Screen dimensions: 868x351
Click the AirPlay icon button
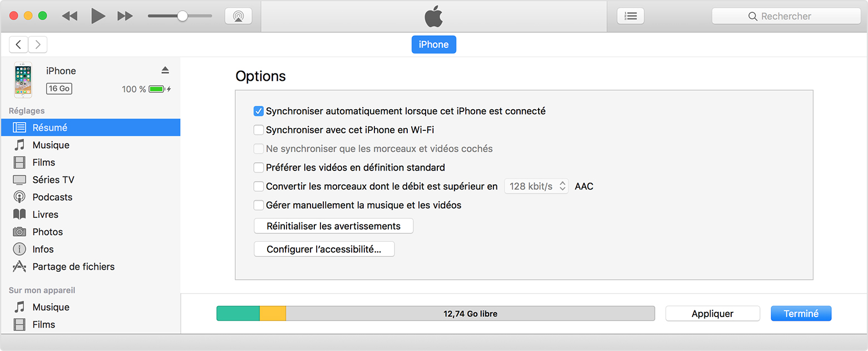(x=238, y=16)
